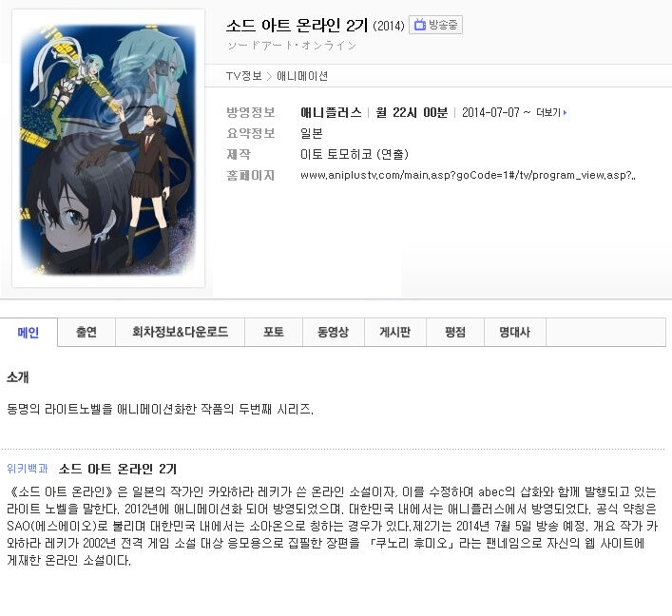Follow the TV정보 breadcrumb link
The height and width of the screenshot is (616, 672).
[243, 76]
